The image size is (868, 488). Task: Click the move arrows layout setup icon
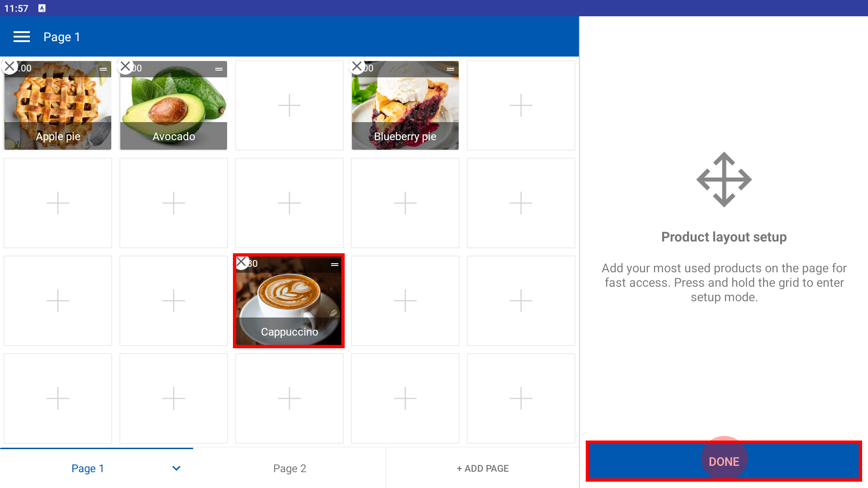pyautogui.click(x=724, y=180)
